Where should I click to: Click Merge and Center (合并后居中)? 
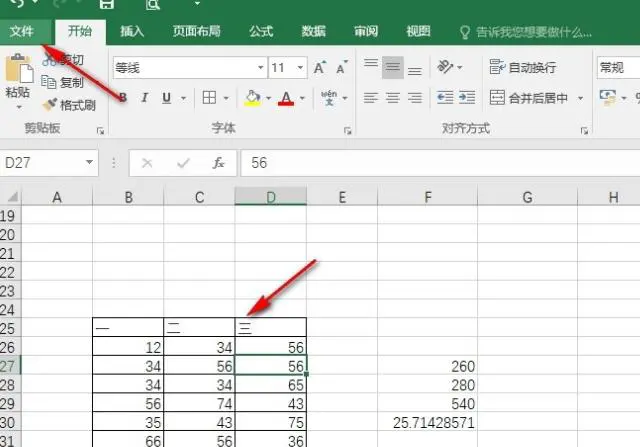(529, 98)
